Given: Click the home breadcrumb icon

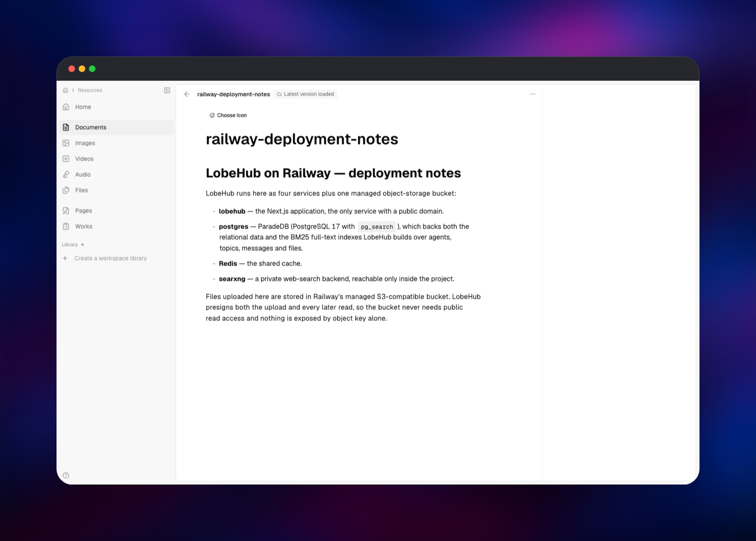Looking at the screenshot, I should click(x=65, y=90).
